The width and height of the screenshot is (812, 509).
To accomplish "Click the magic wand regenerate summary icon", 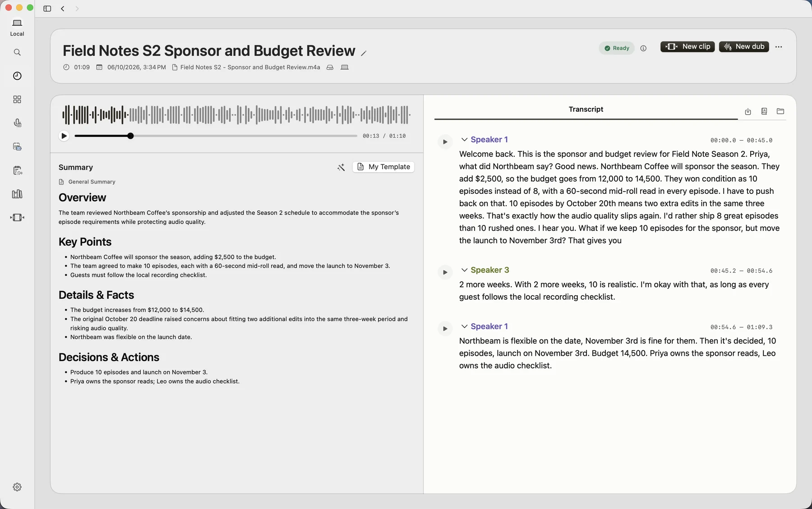I will (341, 167).
